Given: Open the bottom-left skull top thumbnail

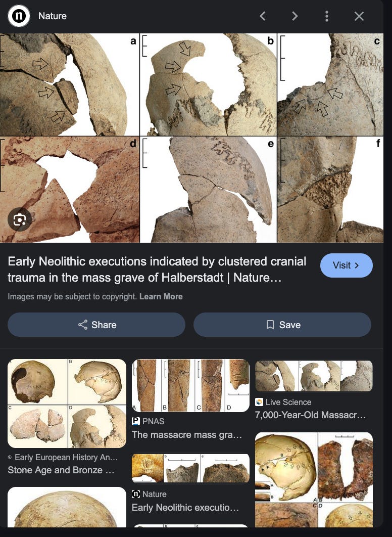Looking at the screenshot, I should point(67,507).
